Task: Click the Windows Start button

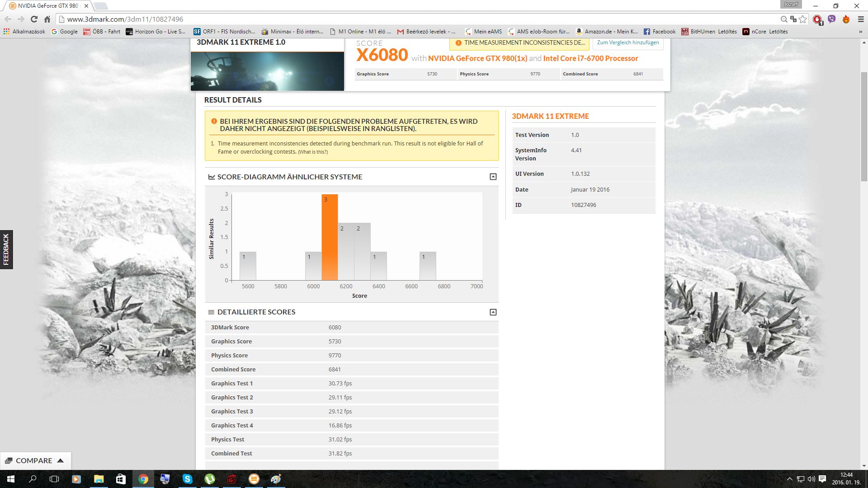Action: click(11, 479)
